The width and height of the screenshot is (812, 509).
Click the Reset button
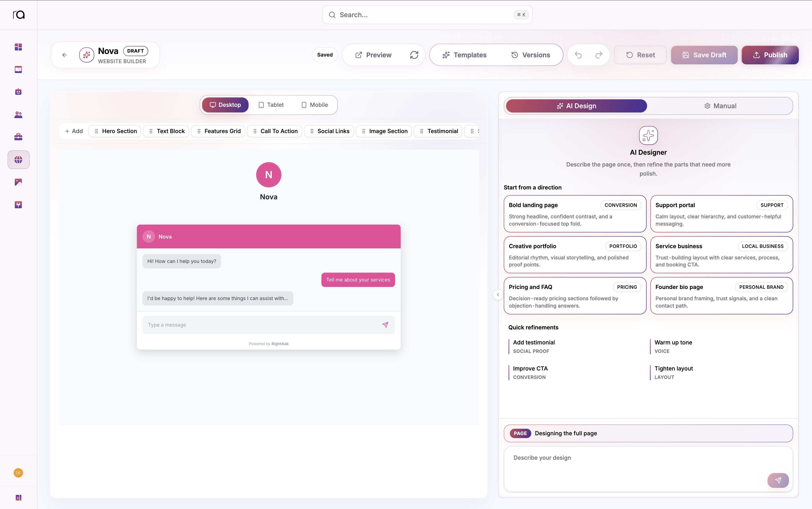pyautogui.click(x=640, y=55)
